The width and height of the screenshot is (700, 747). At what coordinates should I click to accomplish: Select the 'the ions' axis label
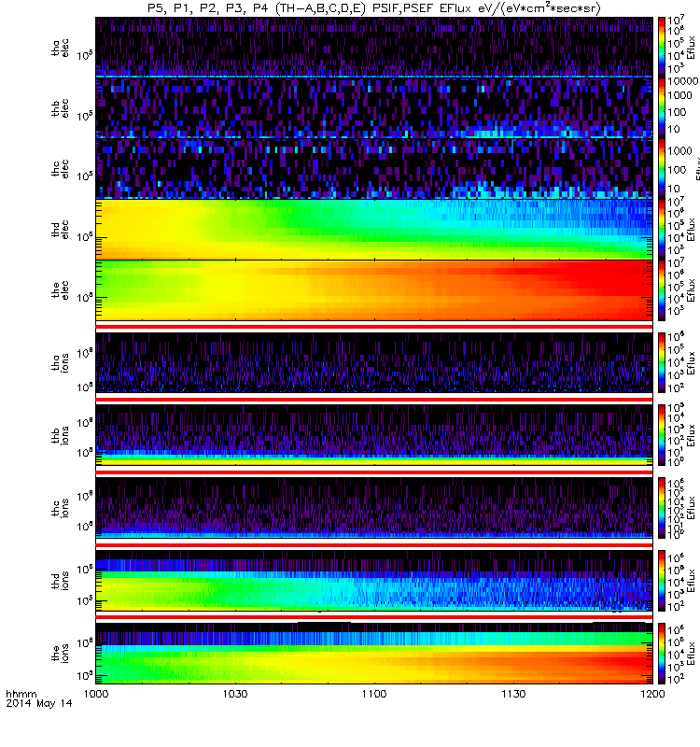click(60, 653)
